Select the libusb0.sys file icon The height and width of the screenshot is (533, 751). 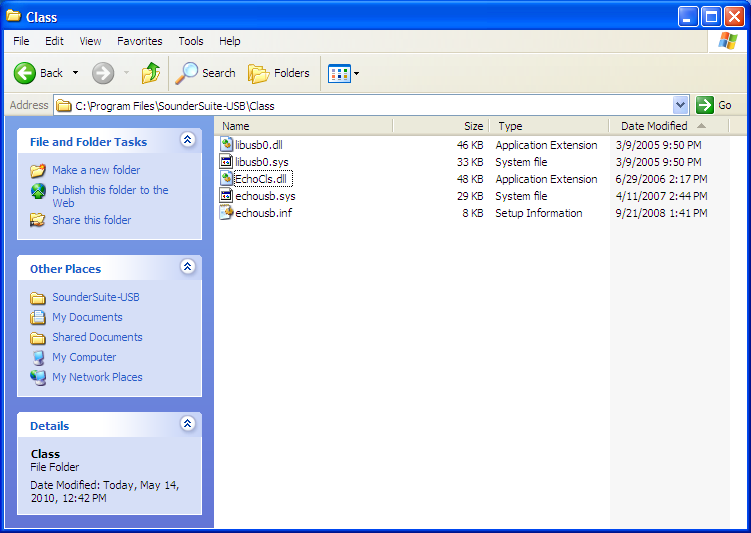(227, 162)
